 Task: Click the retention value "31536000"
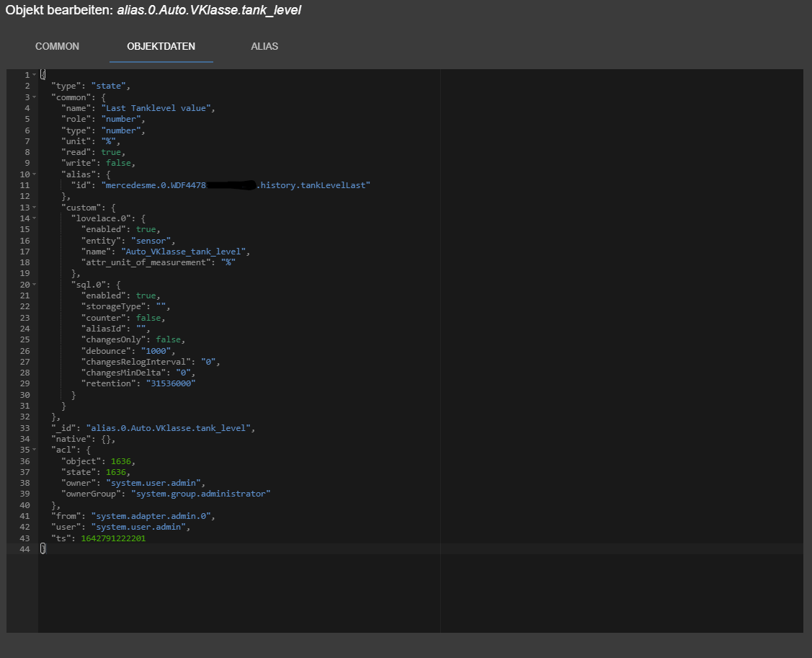171,383
